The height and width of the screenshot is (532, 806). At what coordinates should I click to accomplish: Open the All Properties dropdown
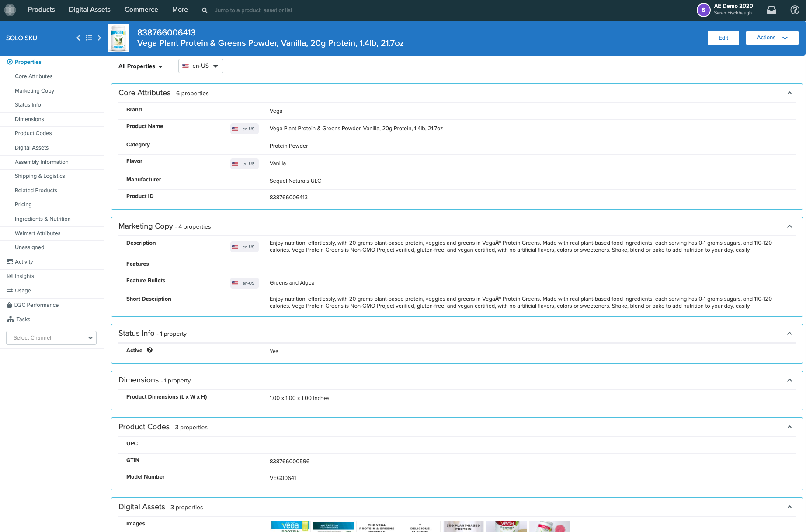(x=140, y=66)
